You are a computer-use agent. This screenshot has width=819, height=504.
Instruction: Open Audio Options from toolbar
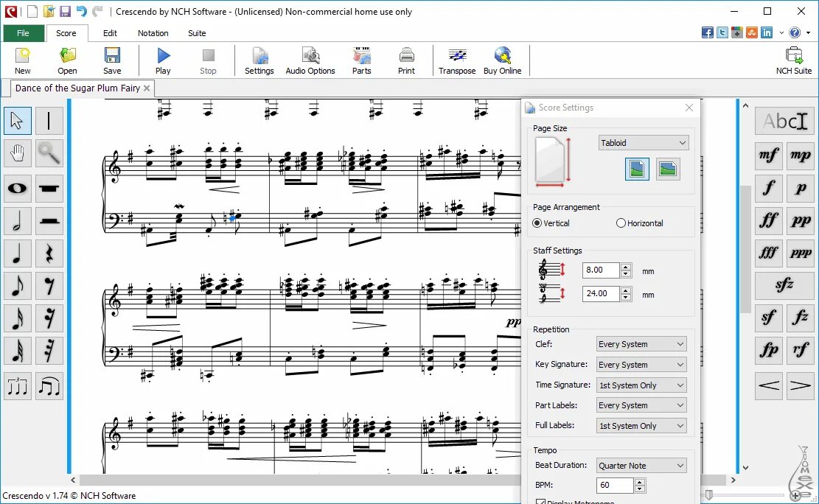pyautogui.click(x=310, y=60)
